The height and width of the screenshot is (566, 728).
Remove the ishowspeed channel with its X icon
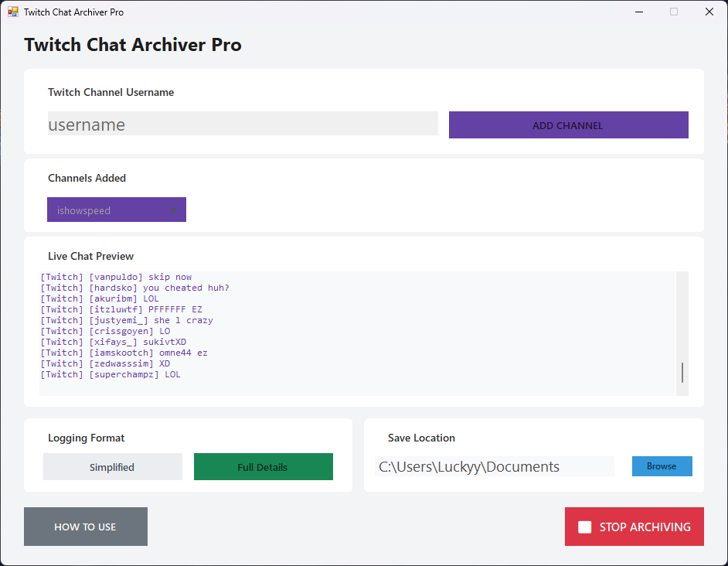(x=173, y=210)
